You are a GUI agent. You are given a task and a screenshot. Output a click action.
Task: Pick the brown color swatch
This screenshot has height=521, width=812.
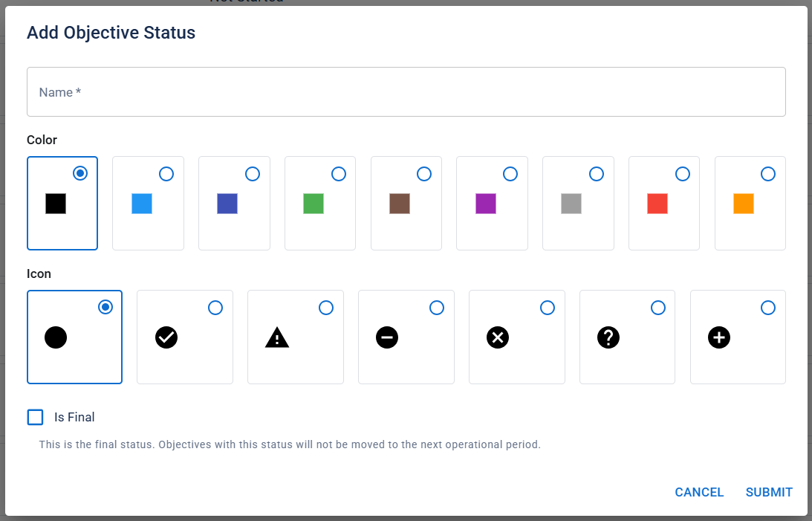point(399,203)
